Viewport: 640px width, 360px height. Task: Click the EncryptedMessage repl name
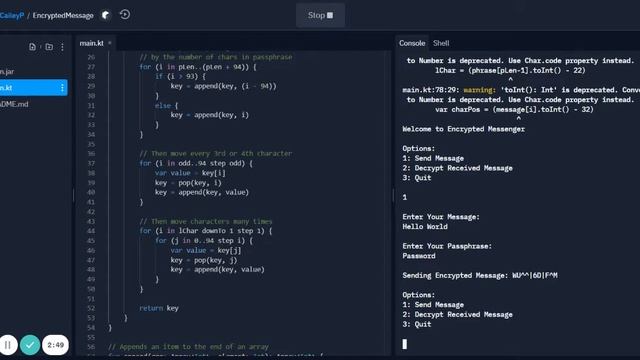pyautogui.click(x=63, y=16)
